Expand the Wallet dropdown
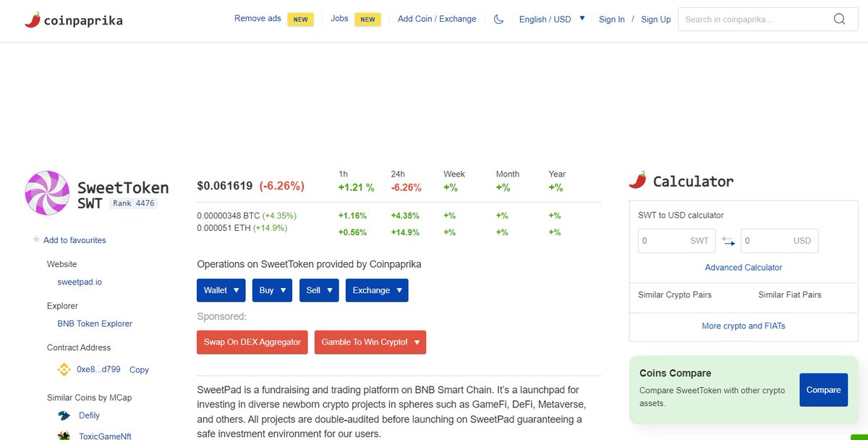 pos(221,290)
